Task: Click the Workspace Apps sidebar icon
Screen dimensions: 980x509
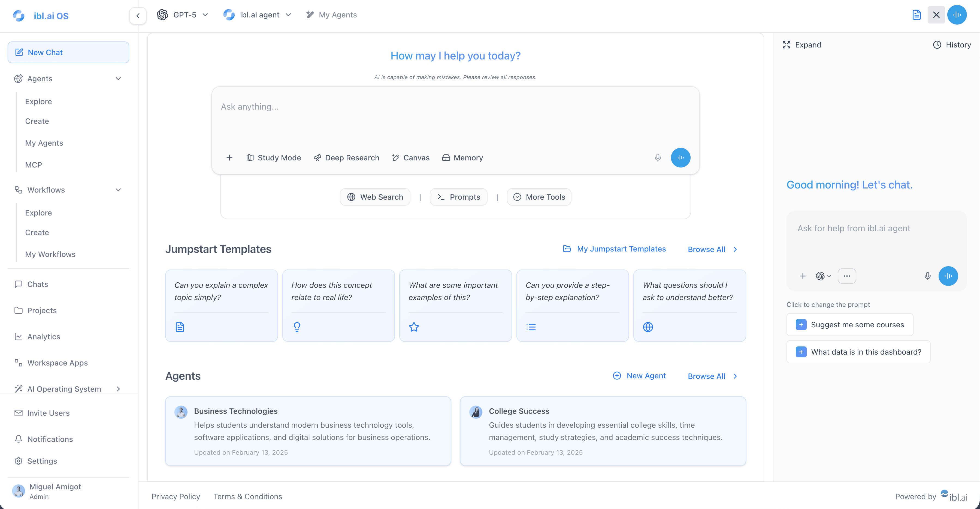Action: (19, 363)
